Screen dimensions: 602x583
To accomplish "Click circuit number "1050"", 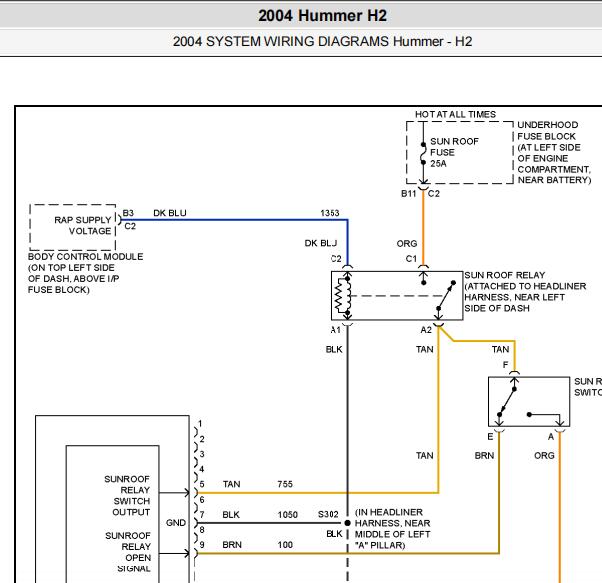I will pyautogui.click(x=288, y=515).
